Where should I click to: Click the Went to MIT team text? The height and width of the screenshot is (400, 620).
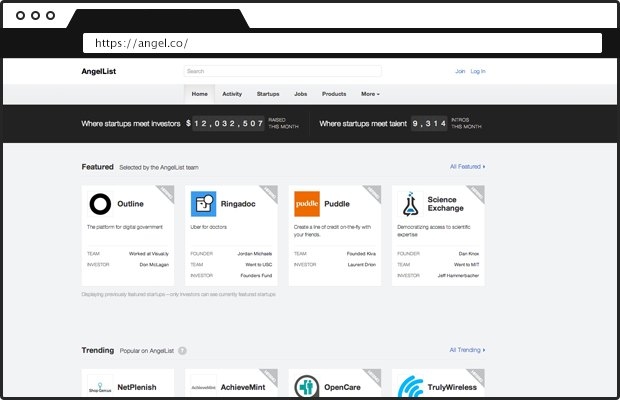point(467,265)
